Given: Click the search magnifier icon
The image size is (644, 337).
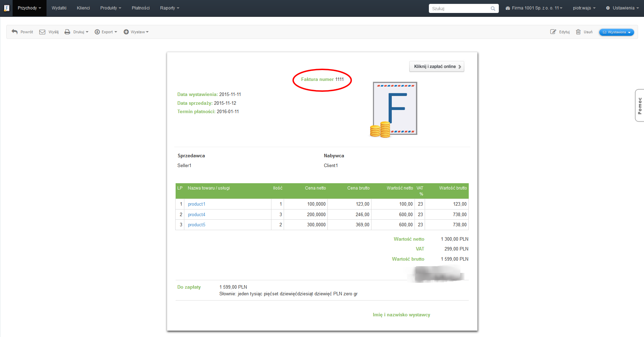Looking at the screenshot, I should point(493,8).
